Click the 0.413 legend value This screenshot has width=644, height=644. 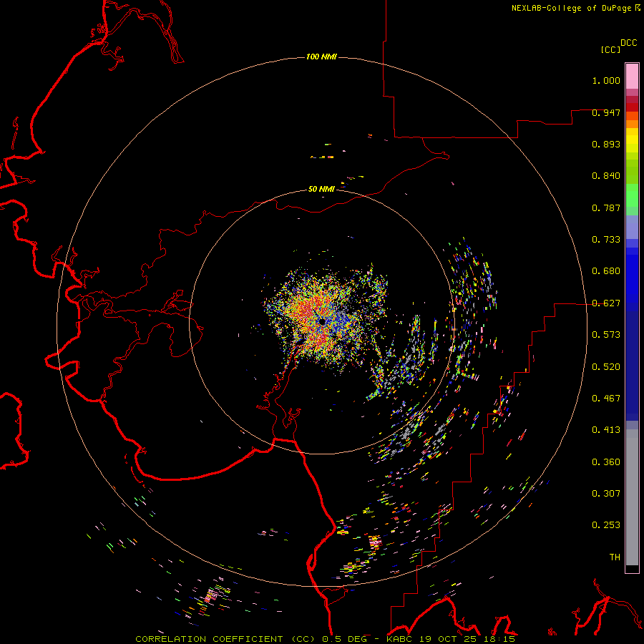click(x=606, y=430)
